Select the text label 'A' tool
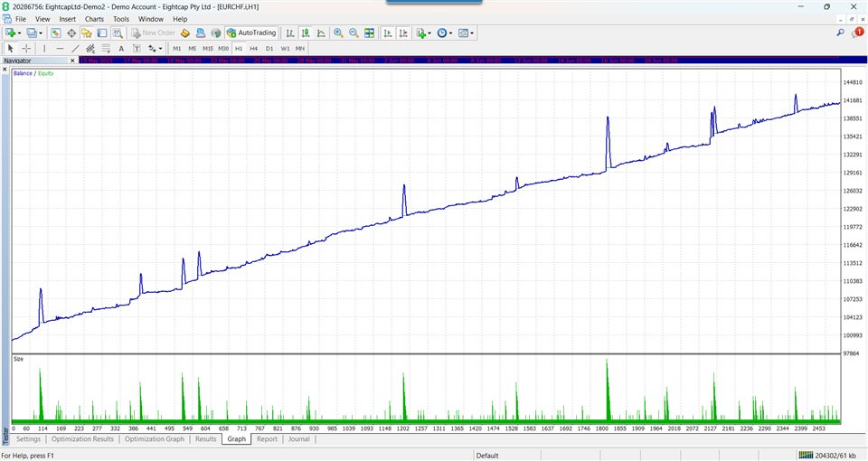868x461 pixels. pos(121,48)
